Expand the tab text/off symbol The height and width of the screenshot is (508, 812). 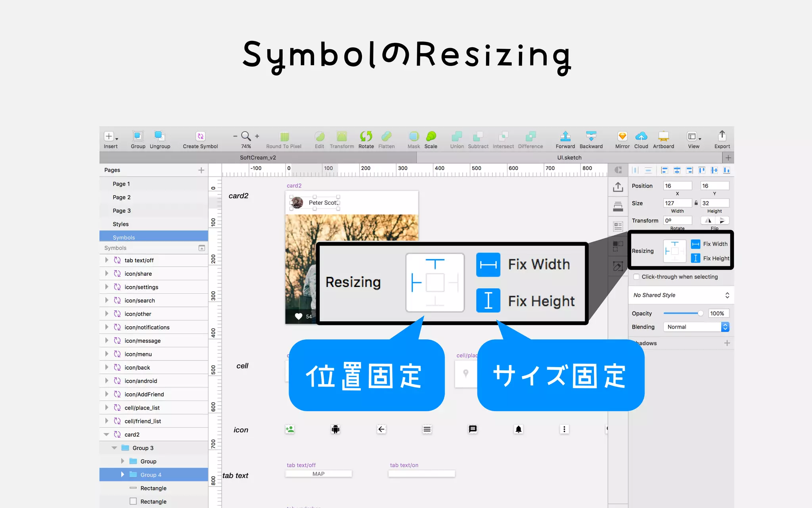click(x=106, y=260)
